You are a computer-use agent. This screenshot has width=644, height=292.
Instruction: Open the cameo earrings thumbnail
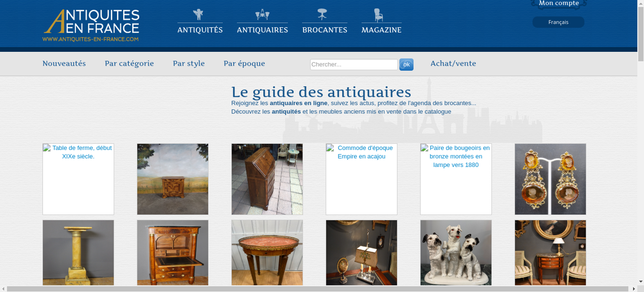coord(550,179)
